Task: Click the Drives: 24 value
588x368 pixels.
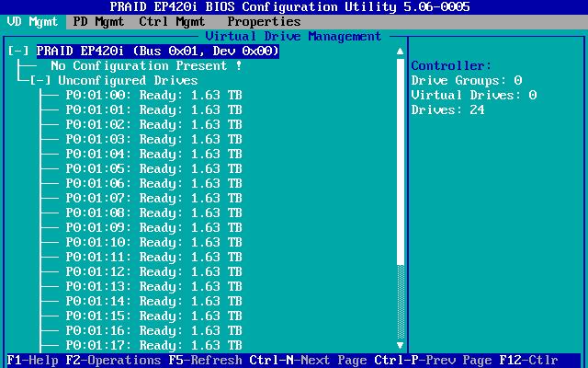Action: click(x=447, y=109)
